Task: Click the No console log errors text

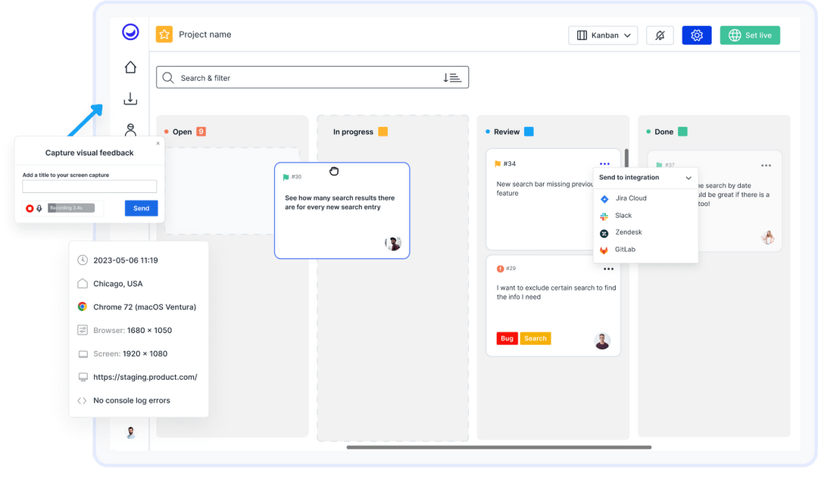Action: [132, 400]
